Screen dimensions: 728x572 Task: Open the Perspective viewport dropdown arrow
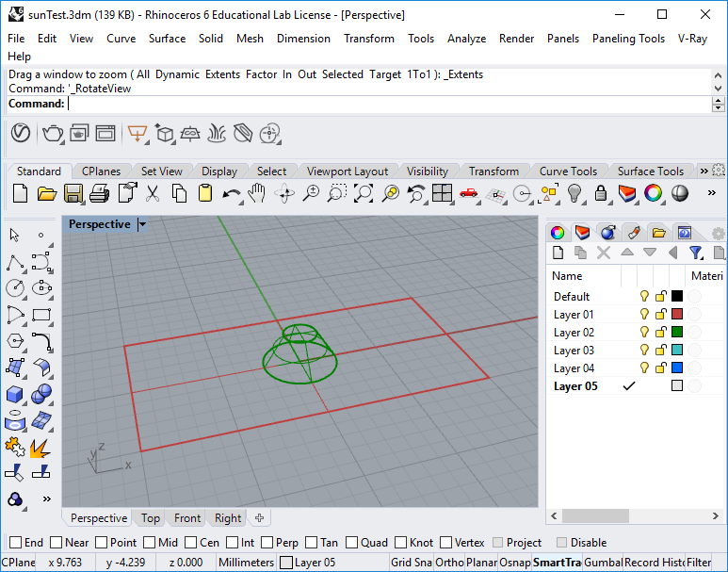pyautogui.click(x=142, y=224)
